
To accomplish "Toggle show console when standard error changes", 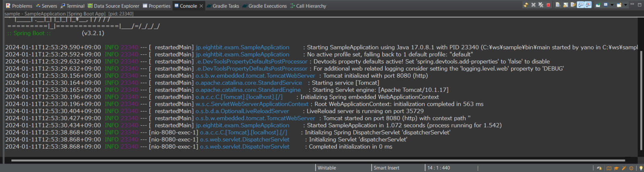I will [588, 5].
